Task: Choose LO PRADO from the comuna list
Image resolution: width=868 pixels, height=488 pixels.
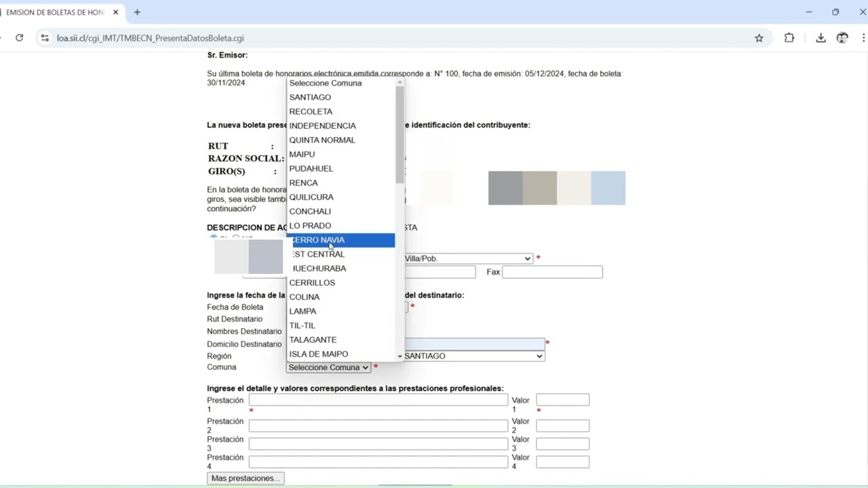Action: click(341, 225)
